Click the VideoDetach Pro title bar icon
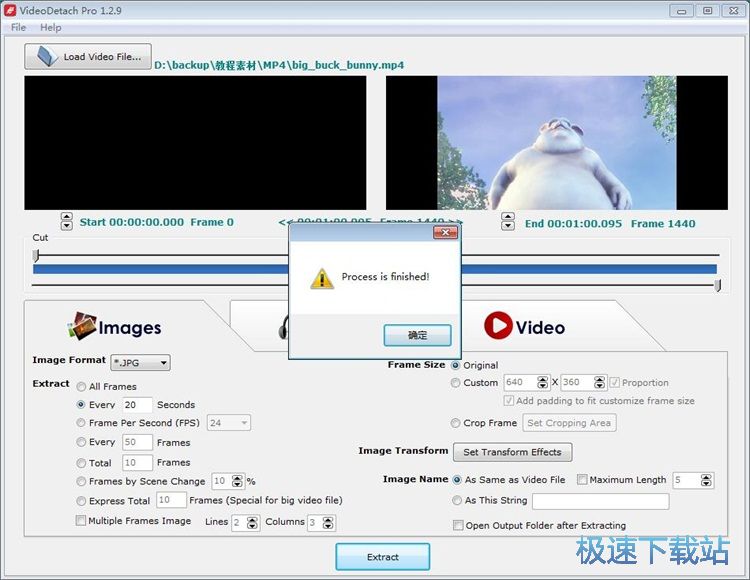 (10, 10)
